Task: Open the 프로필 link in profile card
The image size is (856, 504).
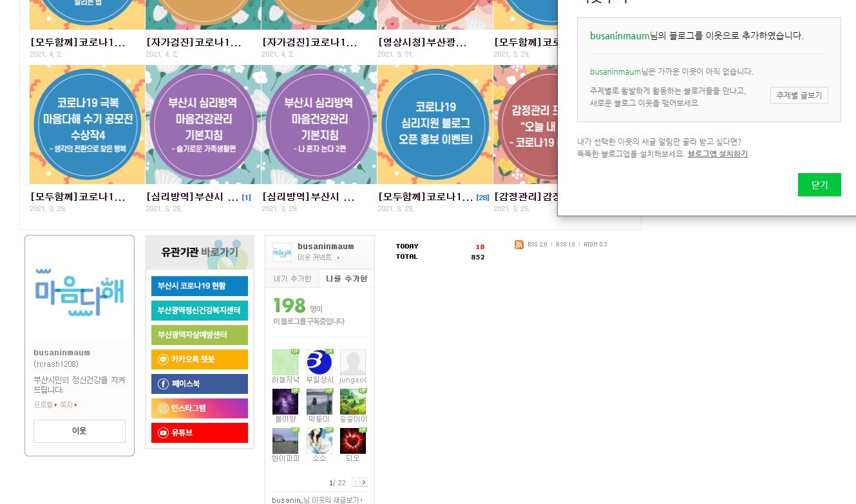Action: click(44, 405)
